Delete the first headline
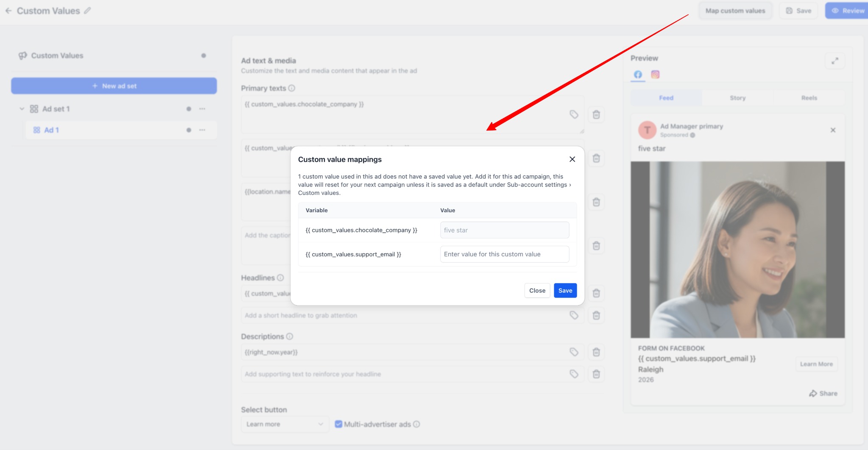The image size is (868, 450). (596, 293)
